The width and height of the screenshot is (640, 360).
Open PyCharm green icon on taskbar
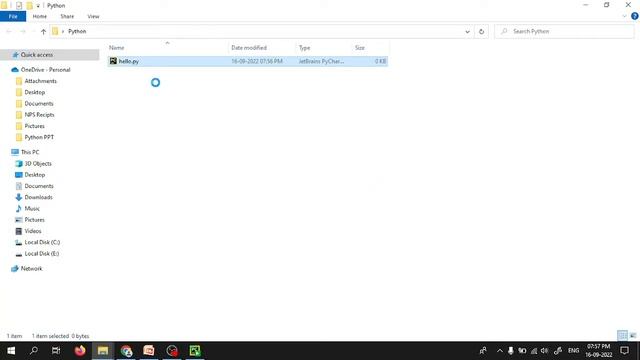(195, 351)
